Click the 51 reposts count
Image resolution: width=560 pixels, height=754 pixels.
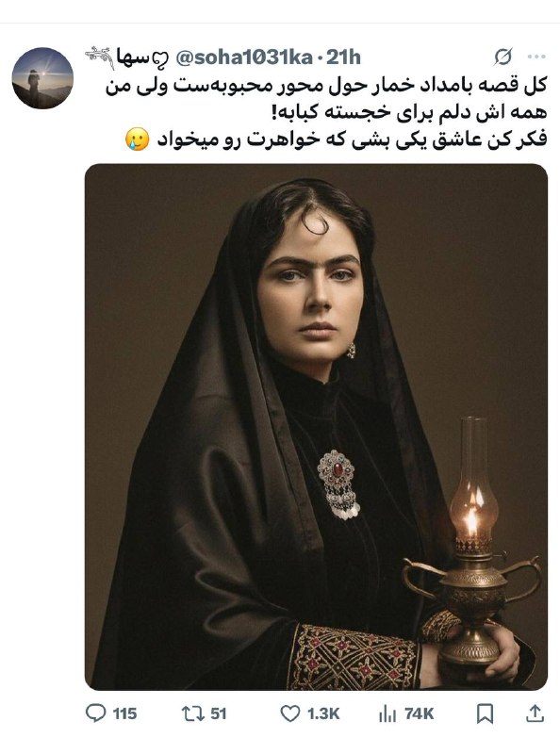pos(219,713)
